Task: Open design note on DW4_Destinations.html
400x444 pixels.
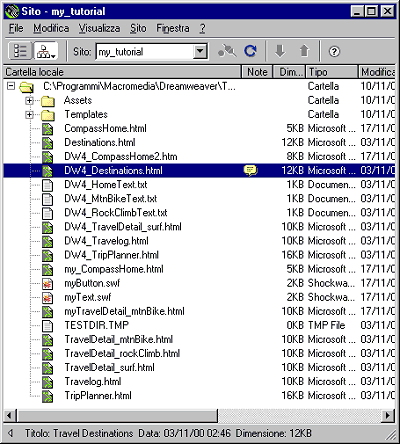Action: tap(250, 170)
